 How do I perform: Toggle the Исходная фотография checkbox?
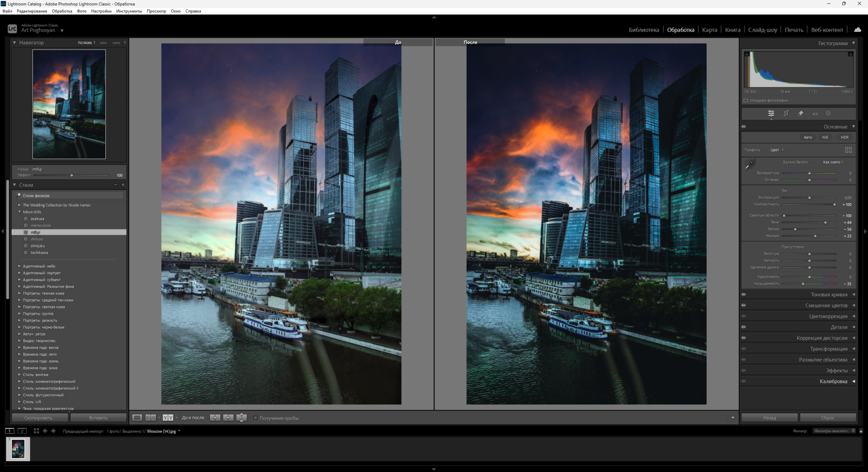[x=746, y=100]
